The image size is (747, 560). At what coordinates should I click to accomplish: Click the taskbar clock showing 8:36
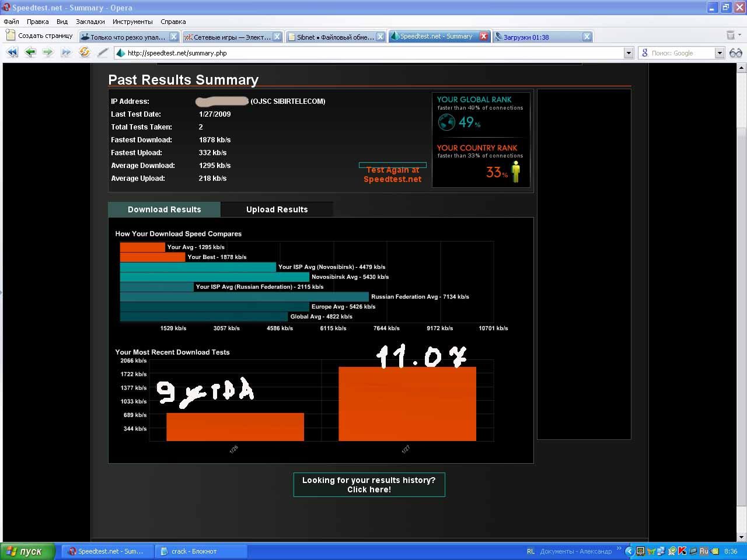[x=731, y=551]
